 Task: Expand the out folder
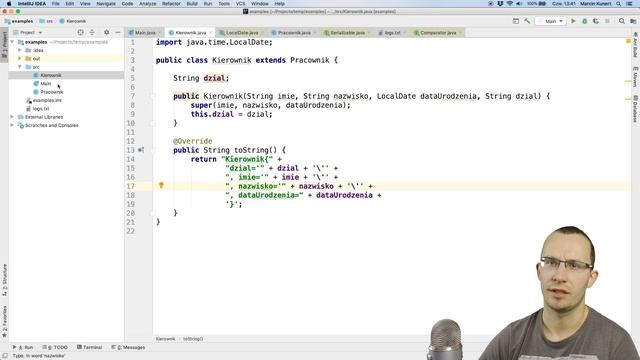tap(20, 58)
